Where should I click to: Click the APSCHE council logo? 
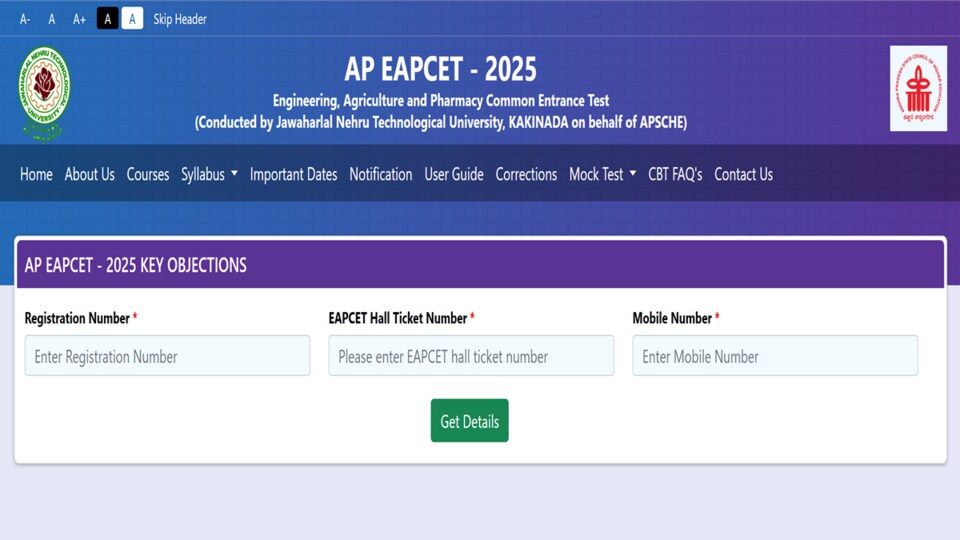918,88
